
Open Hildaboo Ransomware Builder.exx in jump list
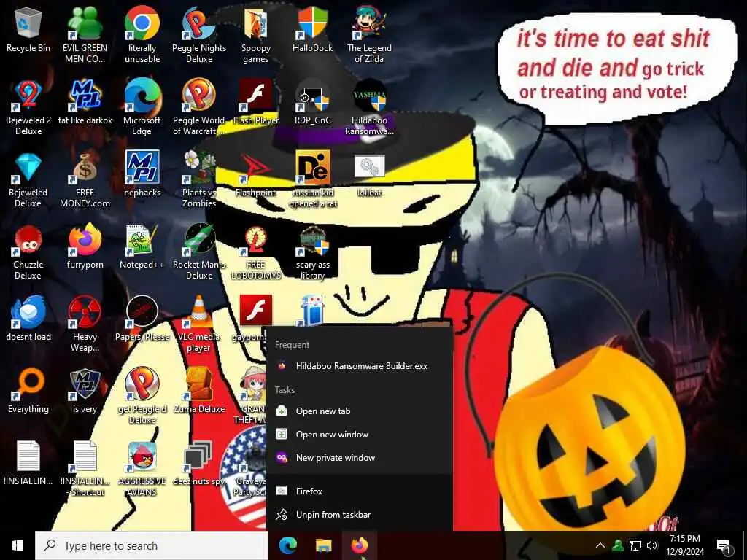pos(359,366)
